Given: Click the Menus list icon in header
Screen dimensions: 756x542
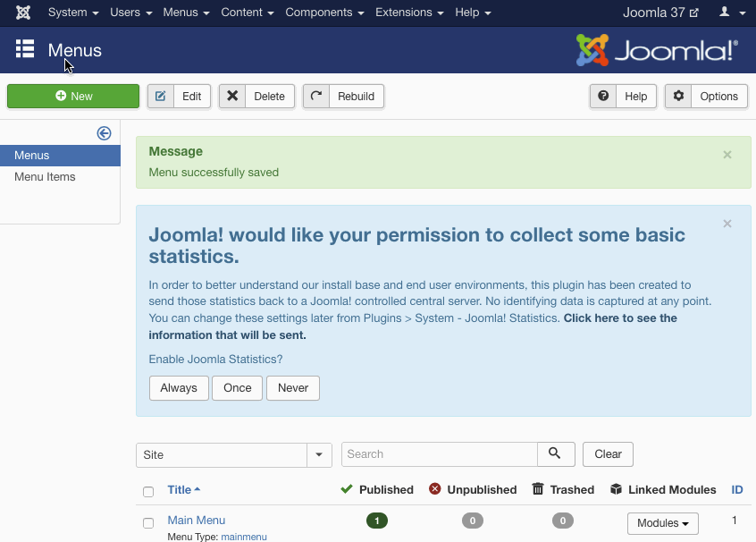Looking at the screenshot, I should 25,49.
